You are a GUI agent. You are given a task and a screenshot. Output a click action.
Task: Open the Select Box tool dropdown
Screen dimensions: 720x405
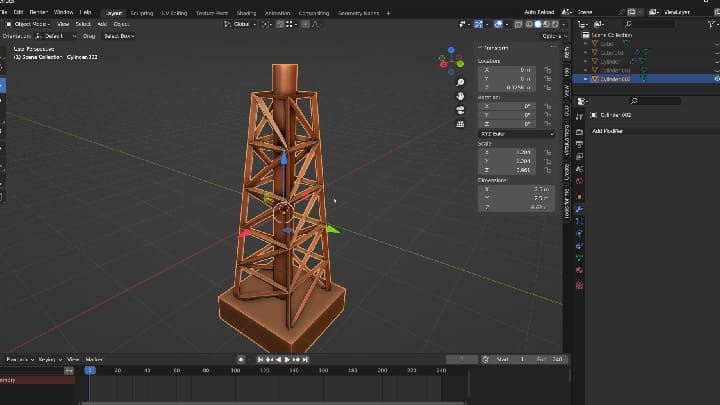(119, 36)
